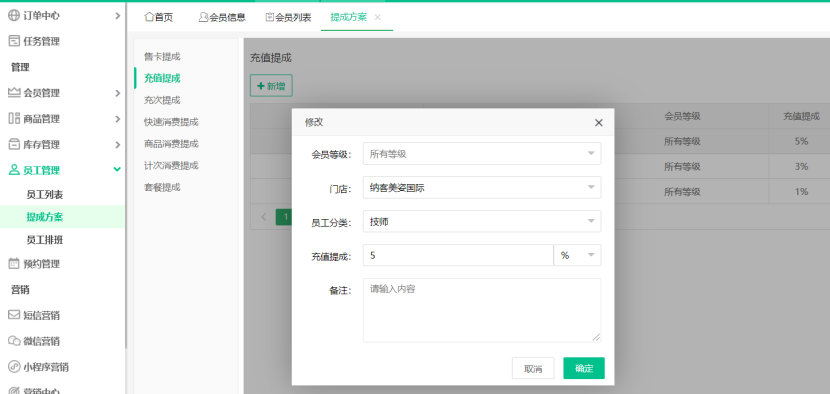Viewport: 830px width, 394px height.
Task: Click the 确定 confirm button
Action: click(584, 369)
